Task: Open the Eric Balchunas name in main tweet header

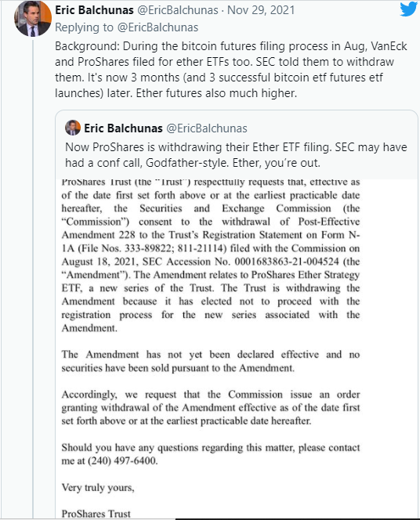Action: tap(94, 10)
